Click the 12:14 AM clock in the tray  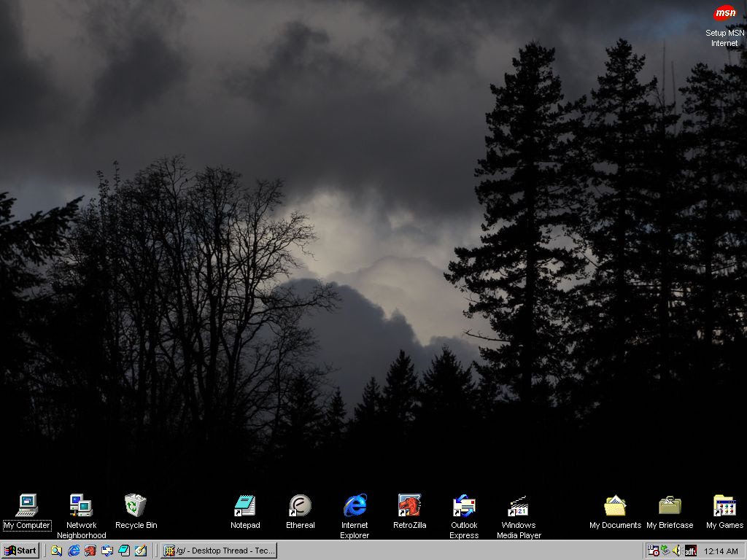point(721,551)
